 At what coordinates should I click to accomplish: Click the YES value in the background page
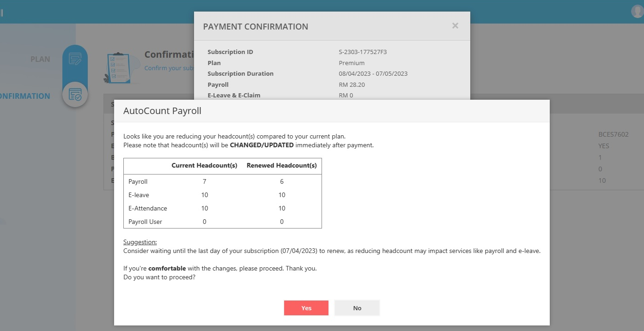603,146
